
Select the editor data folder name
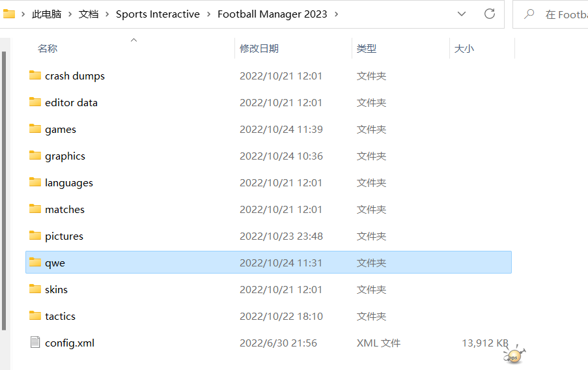point(71,102)
